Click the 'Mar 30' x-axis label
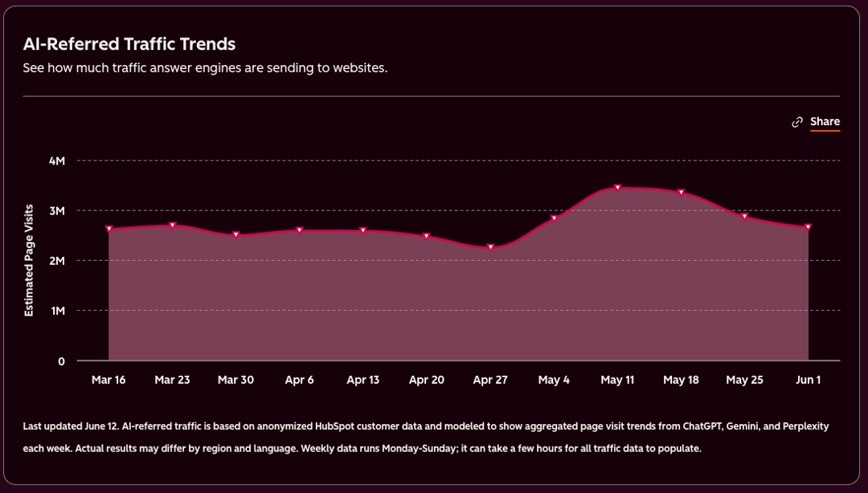The image size is (868, 493). pos(235,380)
